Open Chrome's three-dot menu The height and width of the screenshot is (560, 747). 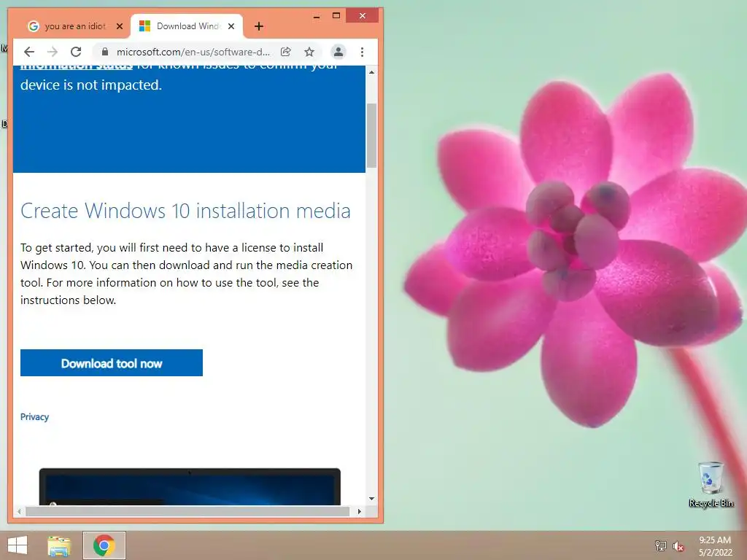[x=362, y=52]
